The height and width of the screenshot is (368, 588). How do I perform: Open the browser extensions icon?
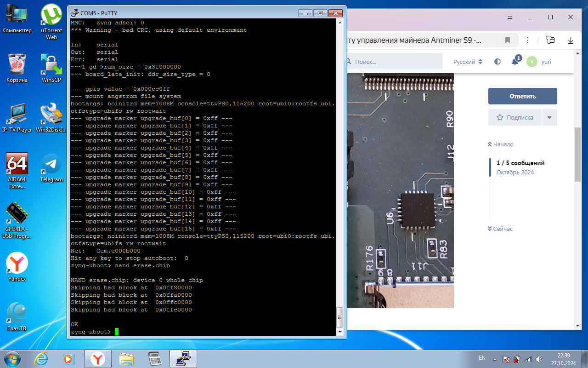(x=551, y=40)
